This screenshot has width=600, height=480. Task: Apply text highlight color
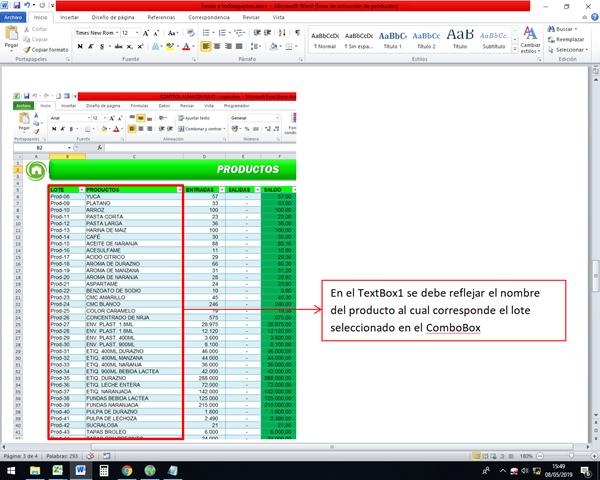tap(170, 46)
